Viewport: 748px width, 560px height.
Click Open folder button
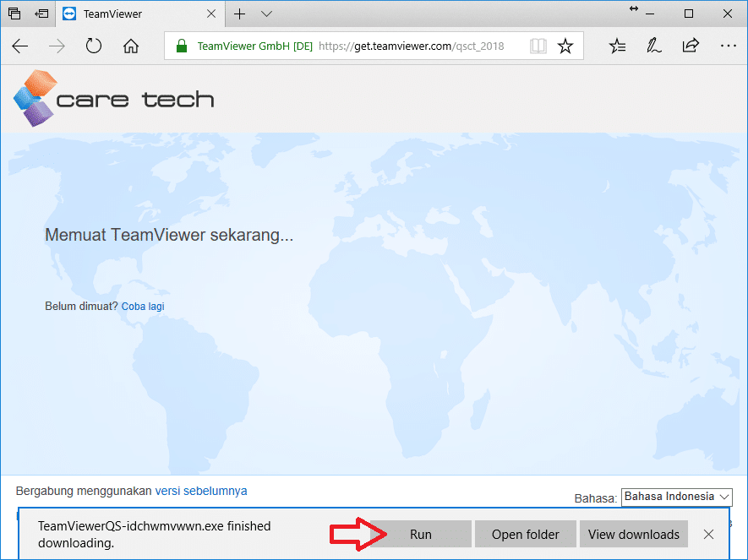tap(525, 535)
